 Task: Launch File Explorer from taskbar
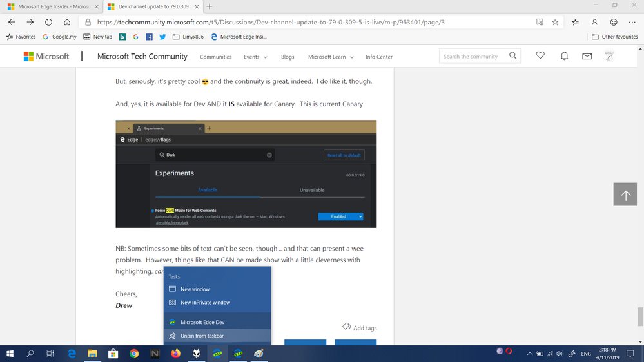coord(92,354)
